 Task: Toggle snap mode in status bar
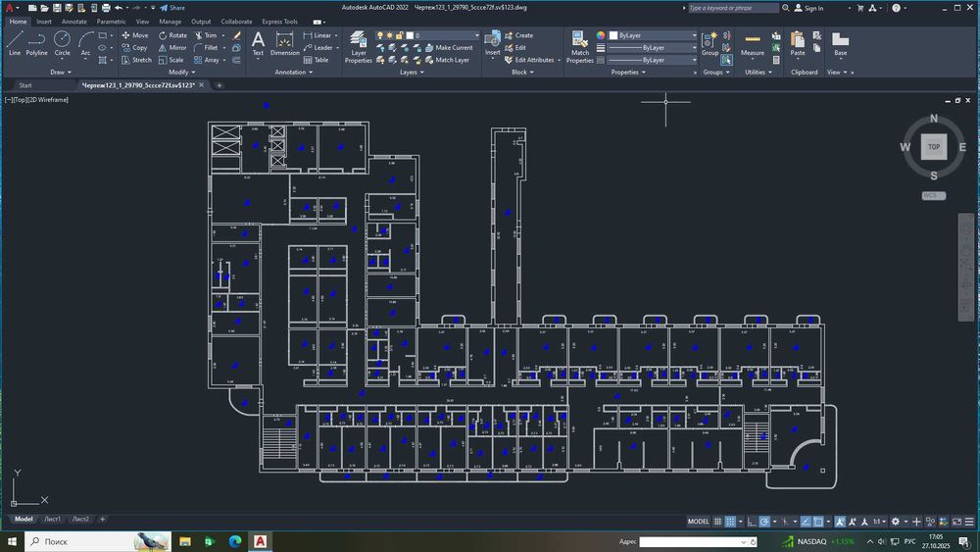point(731,522)
